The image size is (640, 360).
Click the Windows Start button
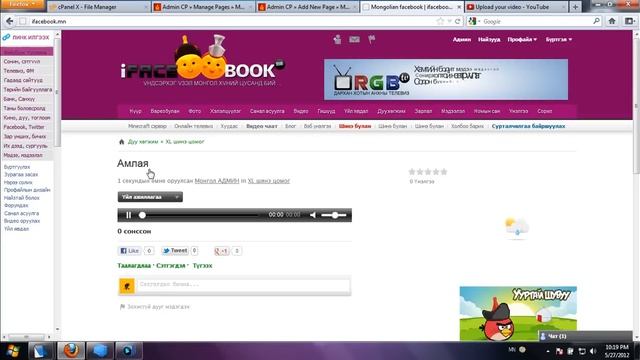click(13, 351)
